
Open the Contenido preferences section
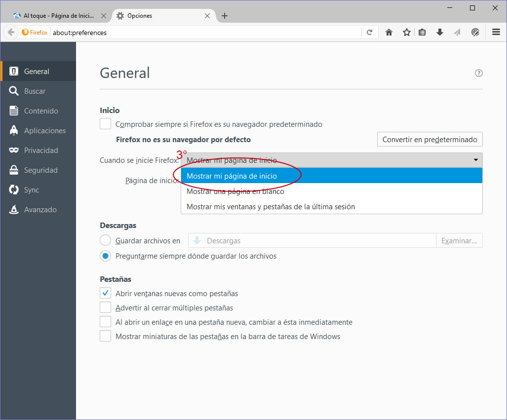pyautogui.click(x=38, y=111)
